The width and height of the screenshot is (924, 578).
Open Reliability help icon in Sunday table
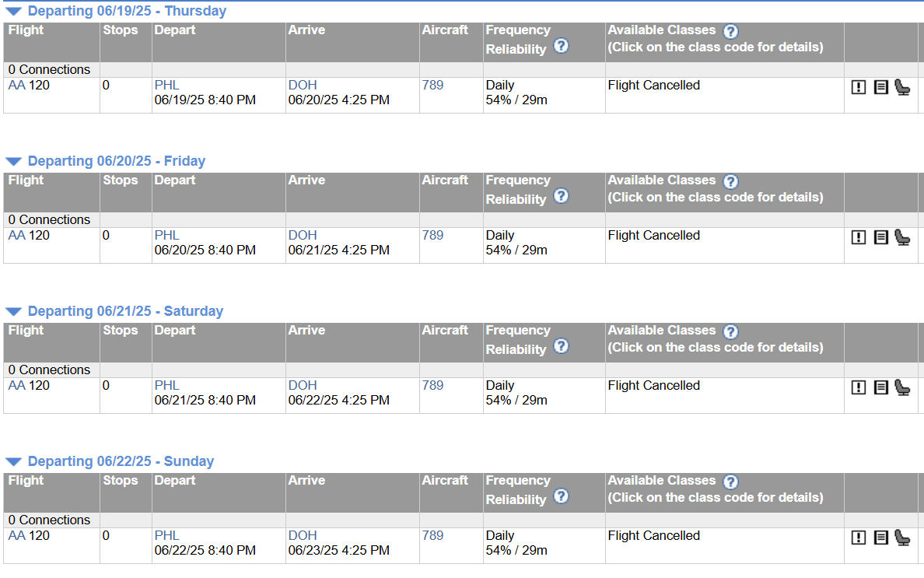coord(562,496)
